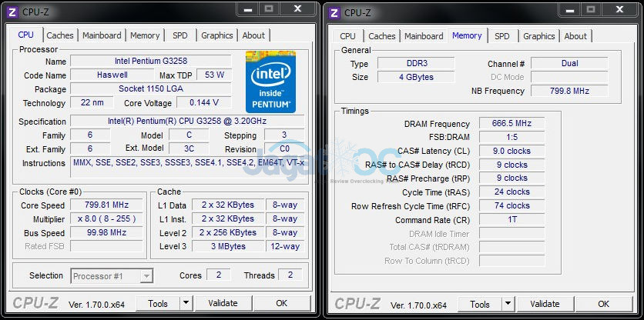644x320 pixels.
Task: Open Mainboard tab in right CPU-Z window
Action: [x=424, y=36]
